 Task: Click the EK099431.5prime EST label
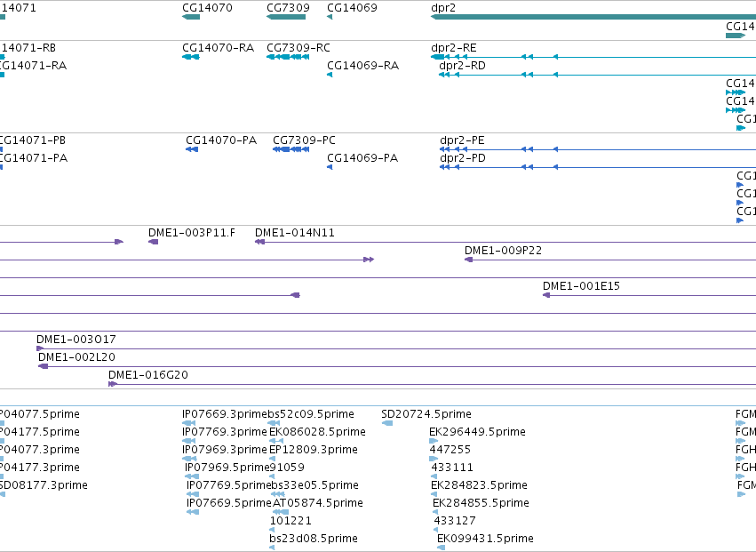(485, 540)
